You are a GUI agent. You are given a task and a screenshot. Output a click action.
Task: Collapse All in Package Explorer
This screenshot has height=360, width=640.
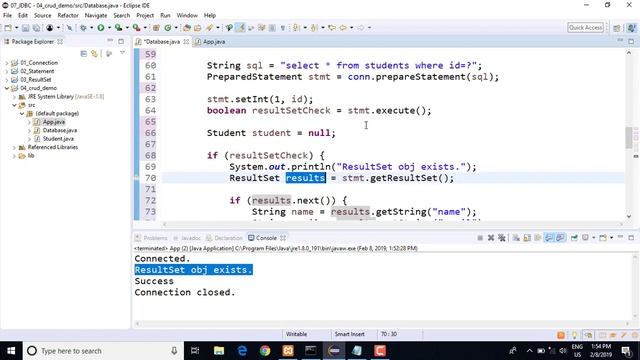[x=84, y=53]
